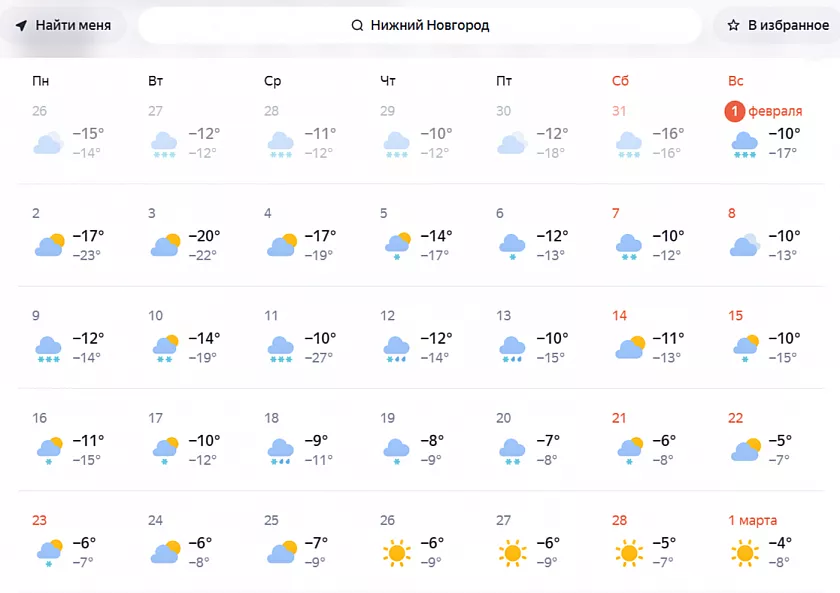Click the location arrow icon in Найти меня

21,25
